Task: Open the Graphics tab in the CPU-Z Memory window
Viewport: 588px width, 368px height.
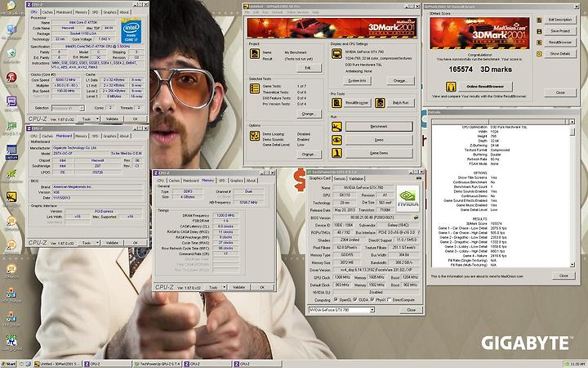Action: (237, 180)
